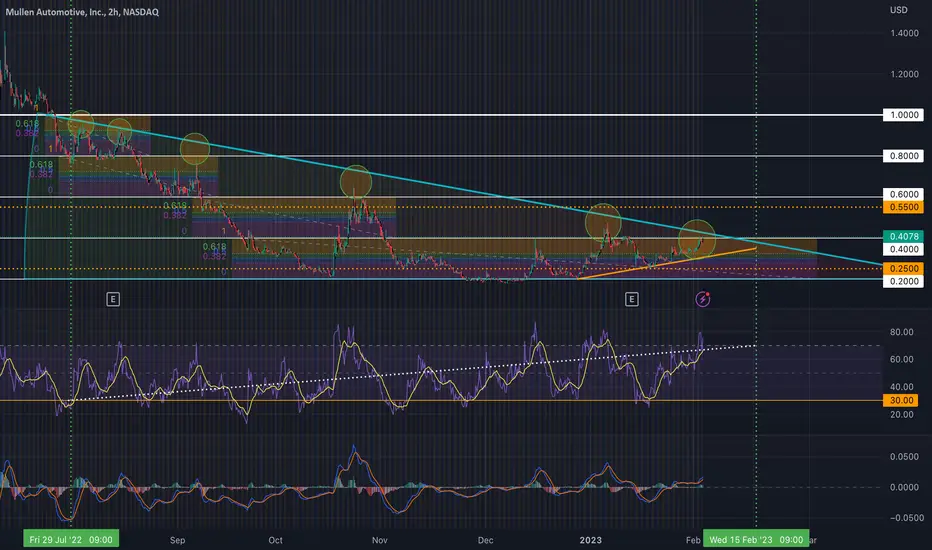Click the 60.00 RSI axis value
Image resolution: width=932 pixels, height=550 pixels.
click(x=902, y=359)
